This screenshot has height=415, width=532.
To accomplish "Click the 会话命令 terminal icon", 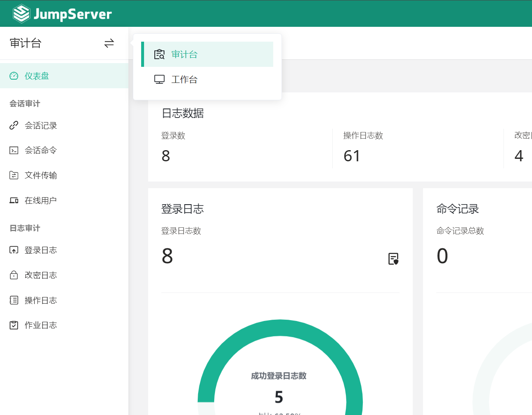I will 14,151.
